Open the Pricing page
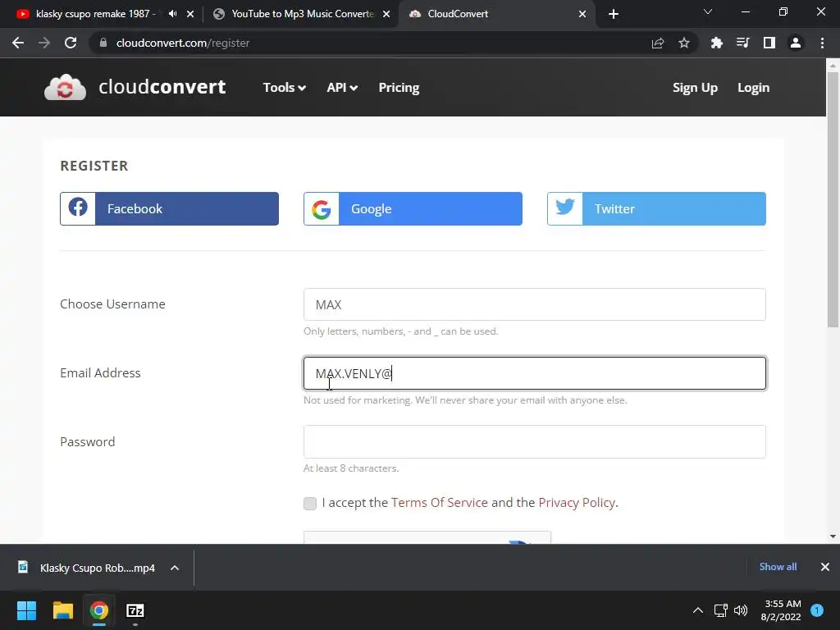The image size is (840, 630). pos(399,87)
